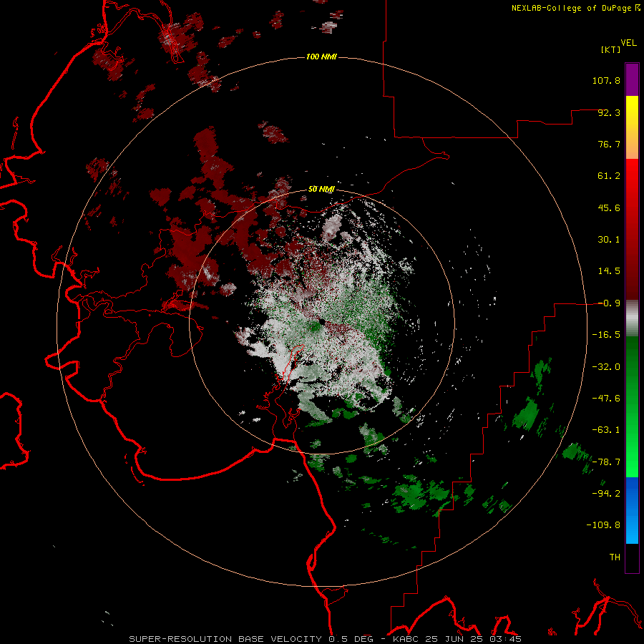644x644 pixels.
Task: Click the -109.8 velocity scale value
Action: pos(603,525)
